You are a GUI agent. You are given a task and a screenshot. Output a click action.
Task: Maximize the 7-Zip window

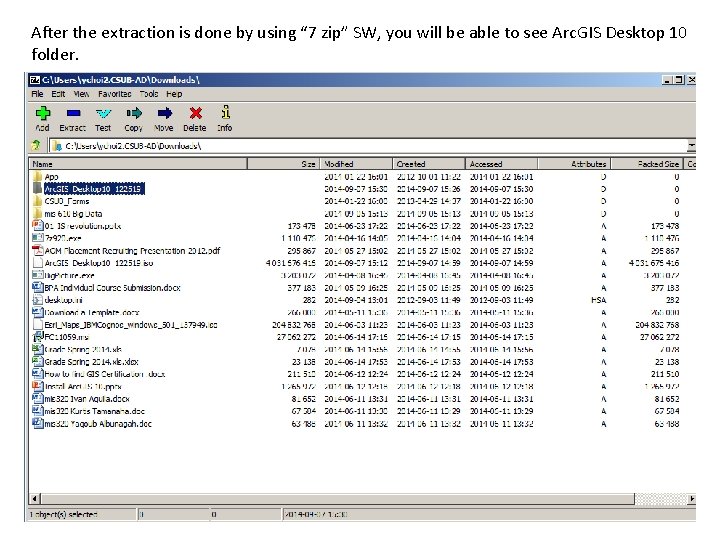[679, 80]
